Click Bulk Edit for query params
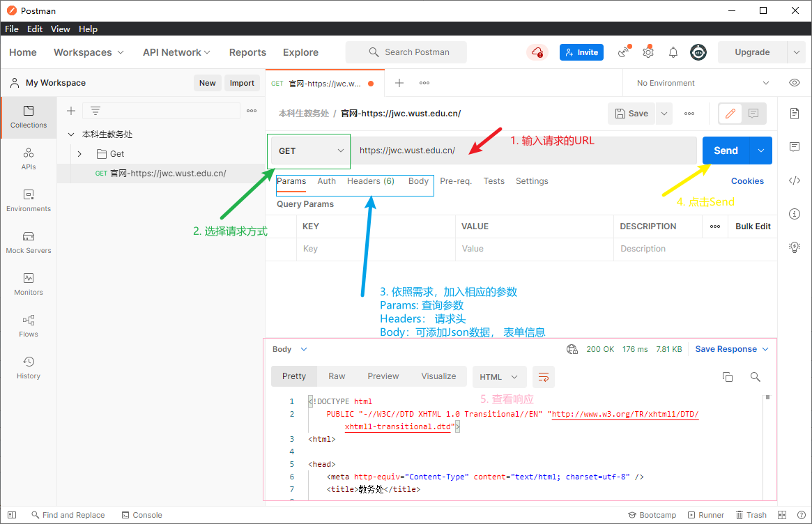Screen dimensions: 812x524 753,226
